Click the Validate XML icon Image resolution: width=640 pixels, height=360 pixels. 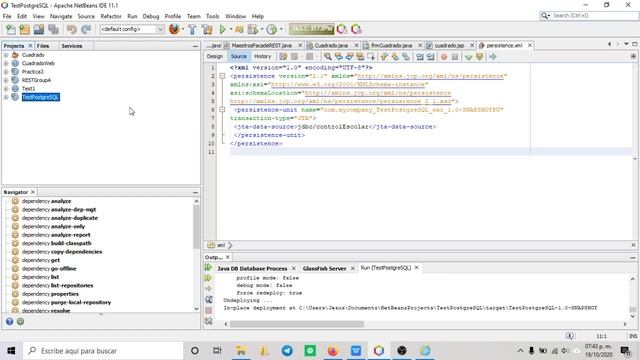(x=480, y=57)
